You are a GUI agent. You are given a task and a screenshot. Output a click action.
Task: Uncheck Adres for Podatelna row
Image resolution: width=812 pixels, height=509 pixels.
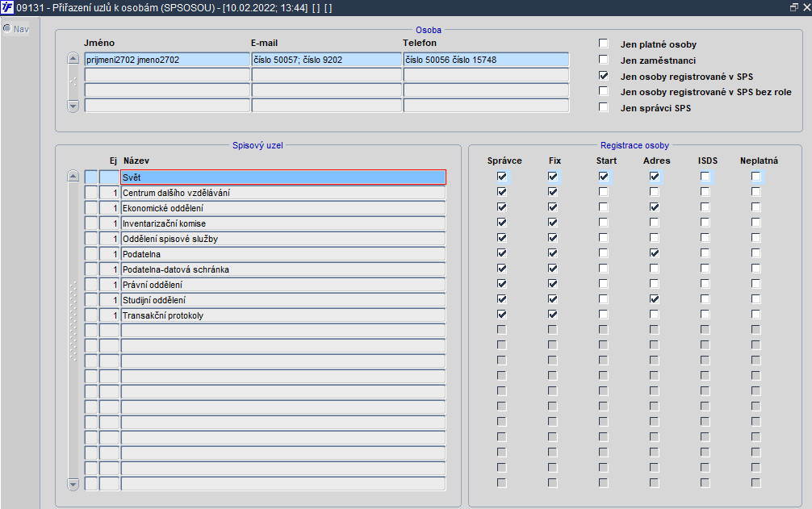coord(655,253)
